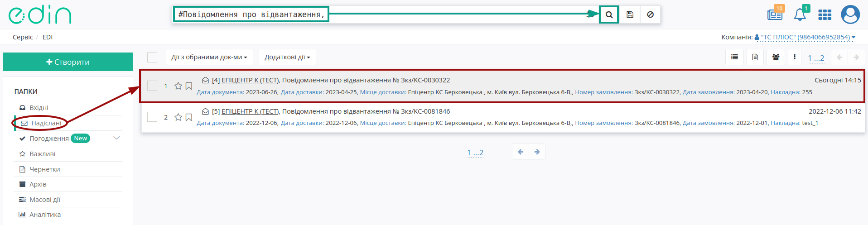This screenshot has height=225, width=868.
Task: Click the opened envelope icon of document [4]
Action: click(x=205, y=80)
